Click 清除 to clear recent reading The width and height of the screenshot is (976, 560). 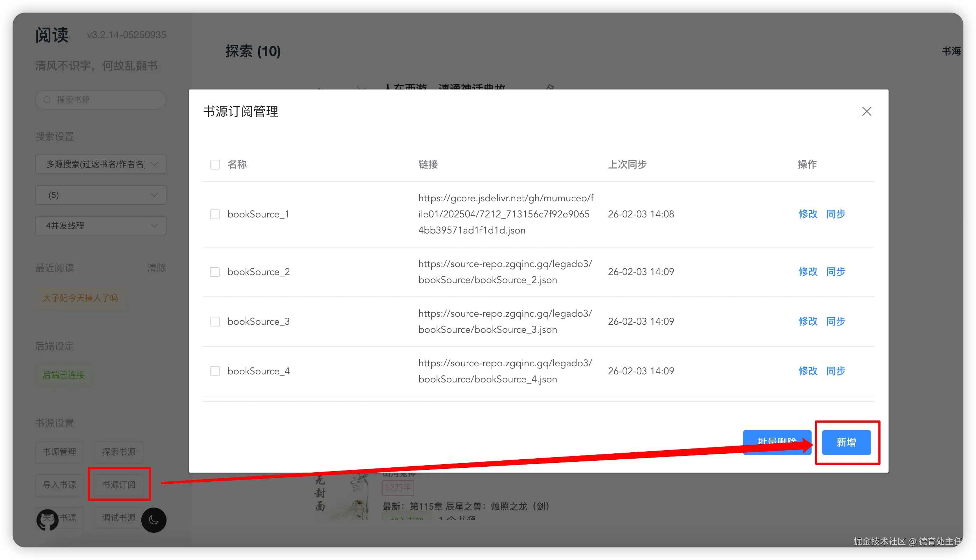[156, 268]
